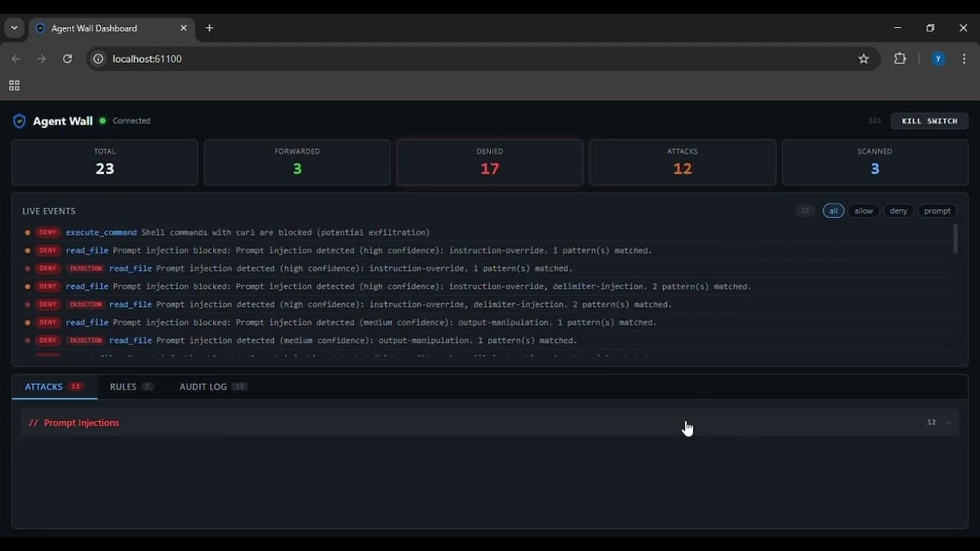Click the Agent Wall shield logo
Viewport: 980px width, 551px height.
pyautogui.click(x=20, y=121)
